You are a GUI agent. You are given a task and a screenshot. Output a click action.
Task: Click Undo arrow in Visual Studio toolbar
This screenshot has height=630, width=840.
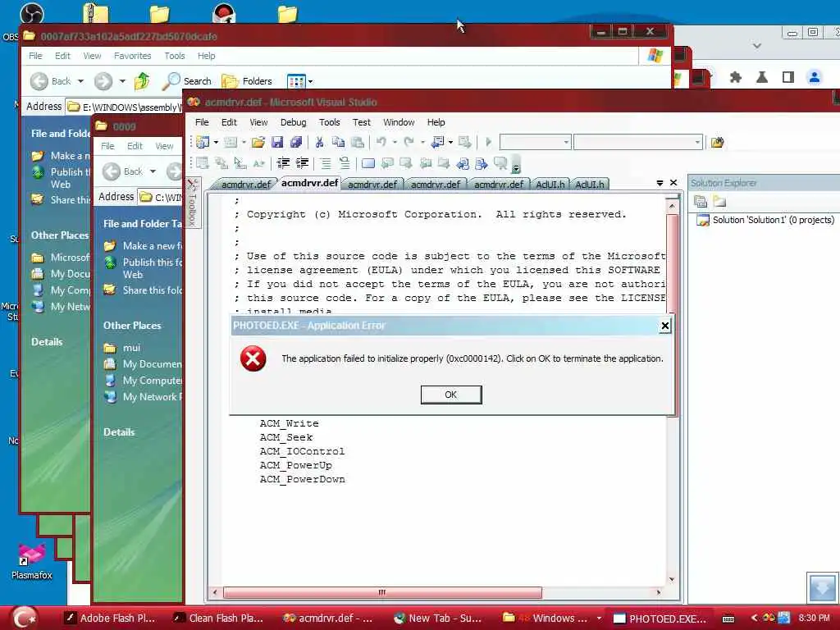(x=381, y=142)
